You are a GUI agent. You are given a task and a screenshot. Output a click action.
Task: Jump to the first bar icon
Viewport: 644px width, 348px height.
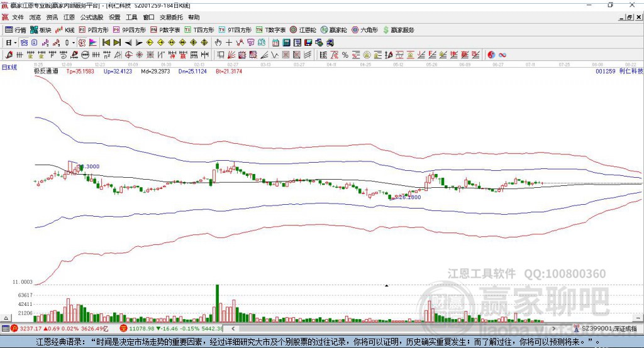click(106, 43)
